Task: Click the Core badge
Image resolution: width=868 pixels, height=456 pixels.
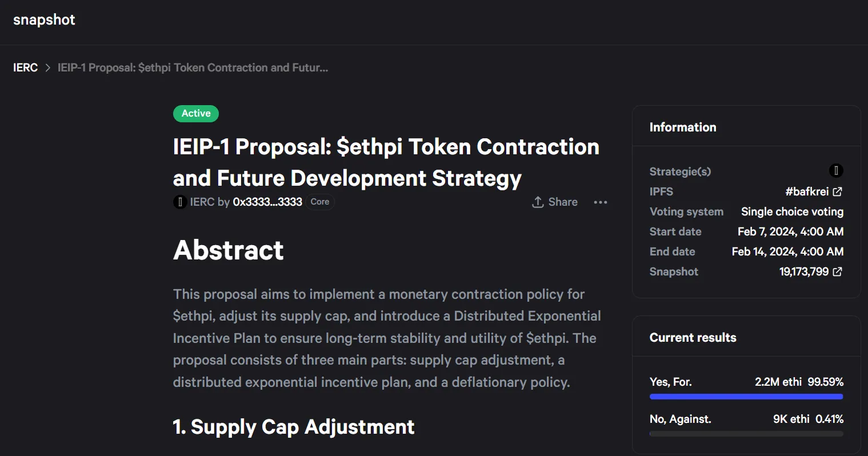Action: 320,202
